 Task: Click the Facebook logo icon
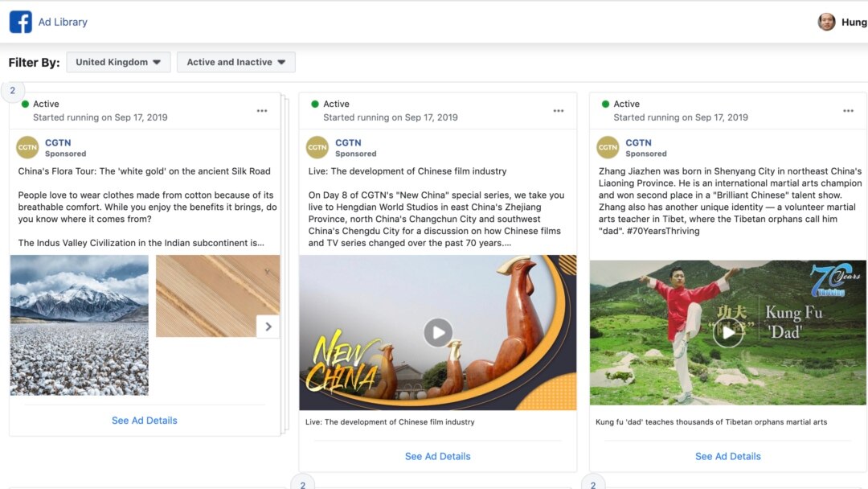(x=21, y=23)
